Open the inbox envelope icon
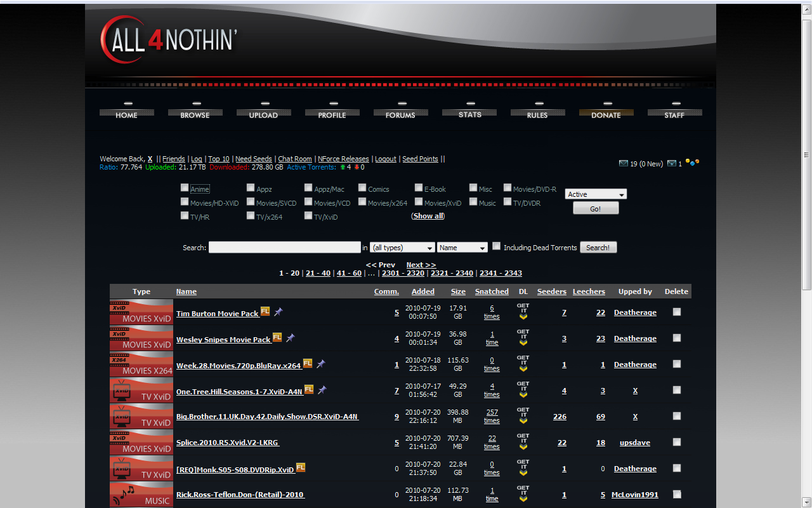The height and width of the screenshot is (508, 812). tap(624, 163)
